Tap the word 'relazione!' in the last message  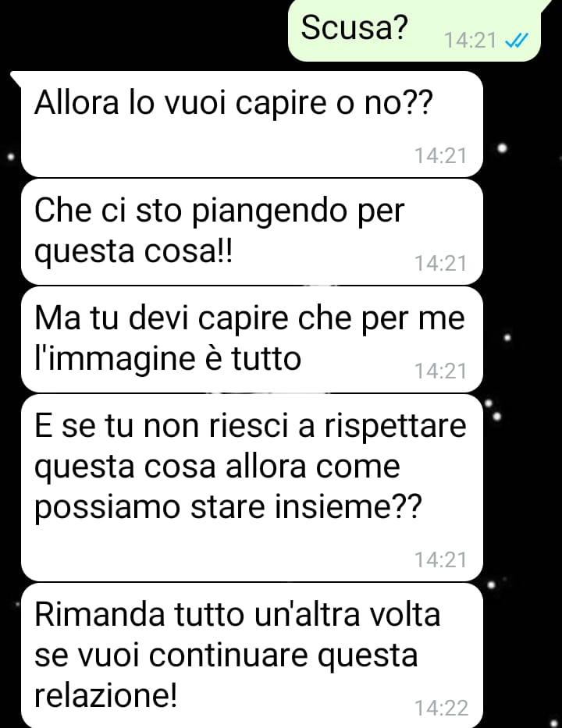click(x=106, y=695)
